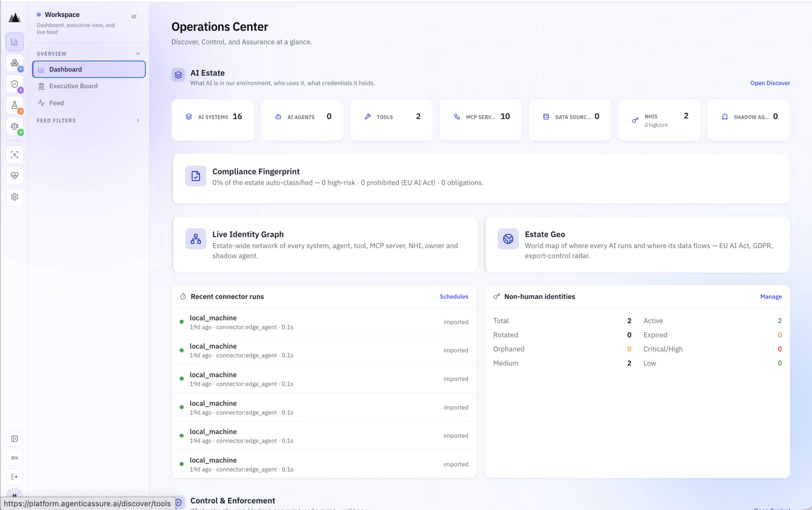Click the mountain logo icon

click(x=15, y=18)
